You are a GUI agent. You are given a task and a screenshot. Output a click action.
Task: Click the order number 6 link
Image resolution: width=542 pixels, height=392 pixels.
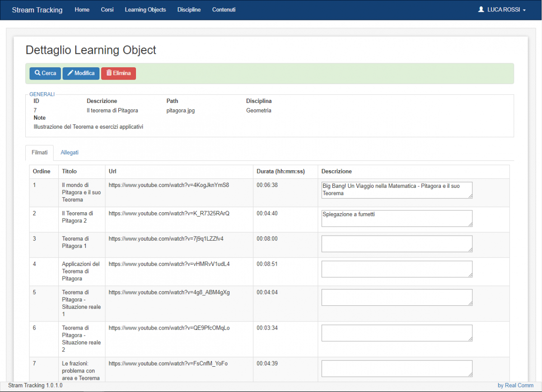click(34, 328)
